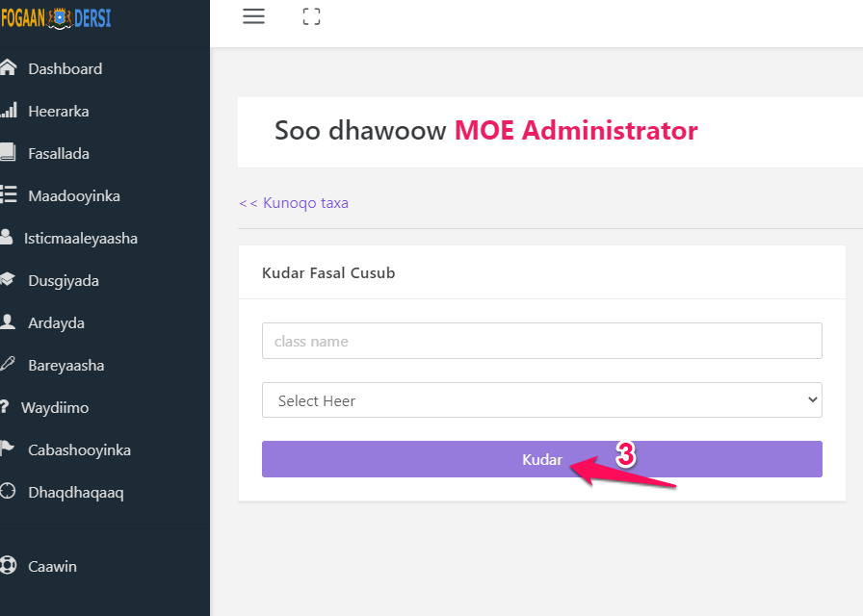863x616 pixels.
Task: Click the Dusgiyada graduation cap icon
Action: pyautogui.click(x=7, y=279)
